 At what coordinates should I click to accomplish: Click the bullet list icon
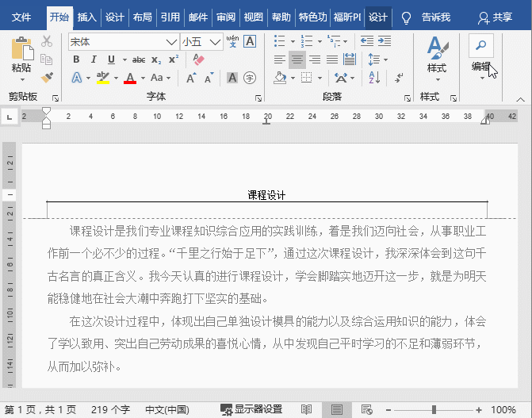280,41
